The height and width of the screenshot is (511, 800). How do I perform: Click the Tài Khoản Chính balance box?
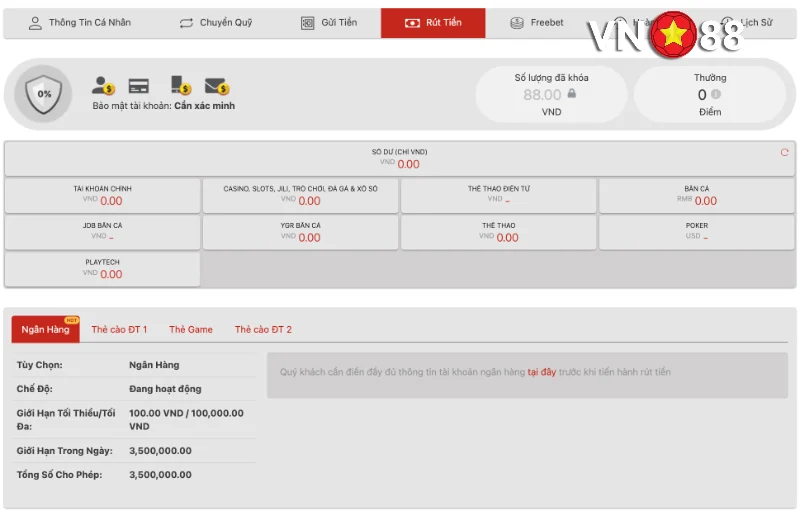[102, 195]
